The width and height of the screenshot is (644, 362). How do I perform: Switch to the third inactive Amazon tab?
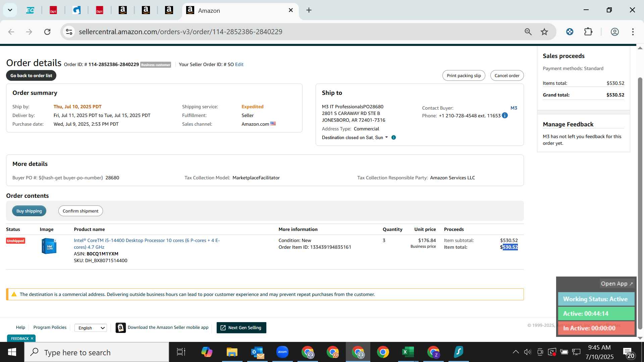click(x=169, y=10)
